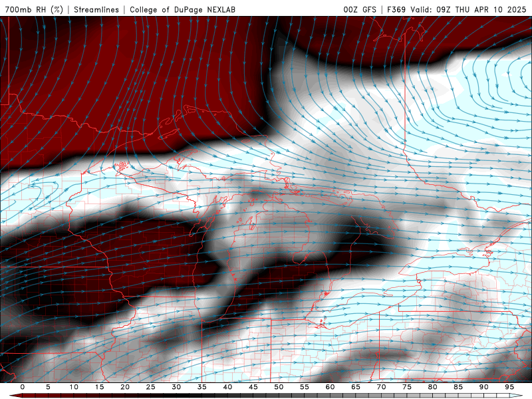Click the "70" value on color scale
The height and width of the screenshot is (399, 532).
pyautogui.click(x=381, y=387)
